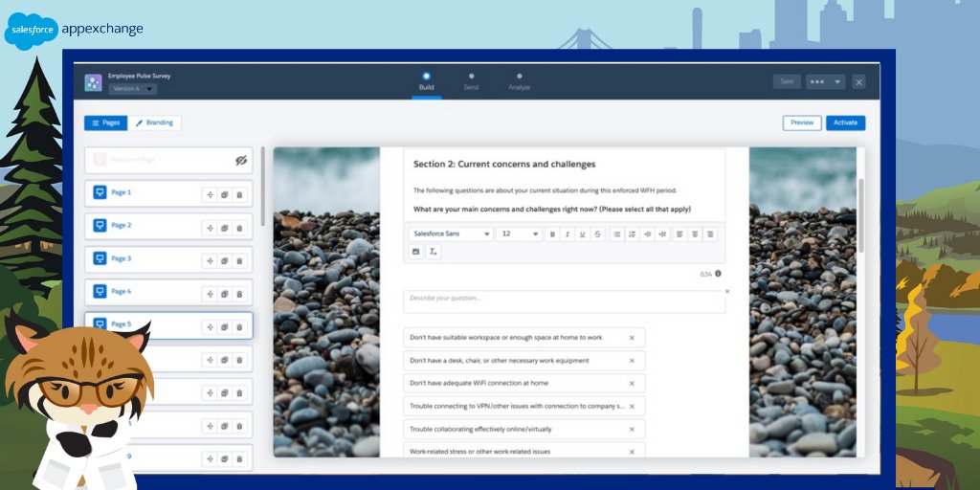This screenshot has width=980, height=490.
Task: Delete Page 3 with trash icon
Action: 239,260
